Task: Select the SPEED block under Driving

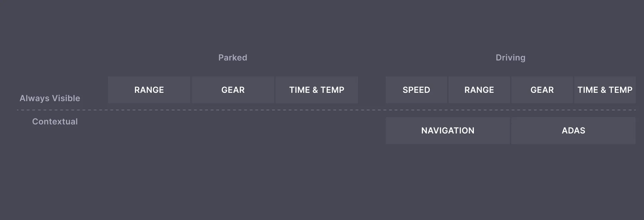Action: (x=416, y=90)
